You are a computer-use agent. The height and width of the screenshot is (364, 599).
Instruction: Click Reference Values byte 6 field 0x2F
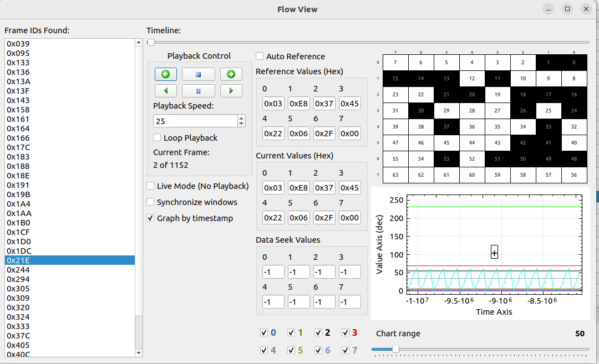pos(324,134)
